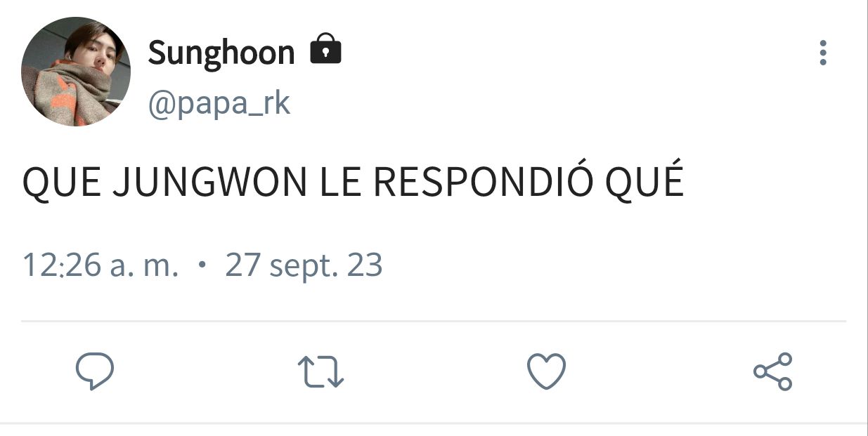Reply to the tweet via speech bubble icon

[95, 371]
